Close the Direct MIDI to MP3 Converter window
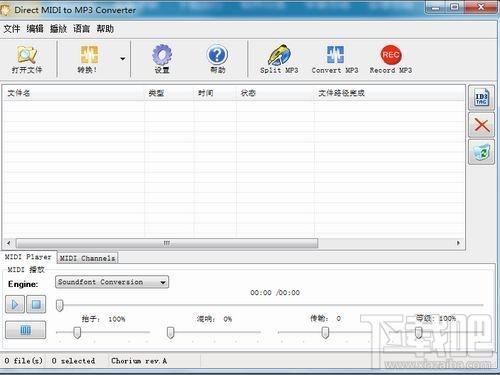The width and height of the screenshot is (500, 375). pyautogui.click(x=481, y=7)
